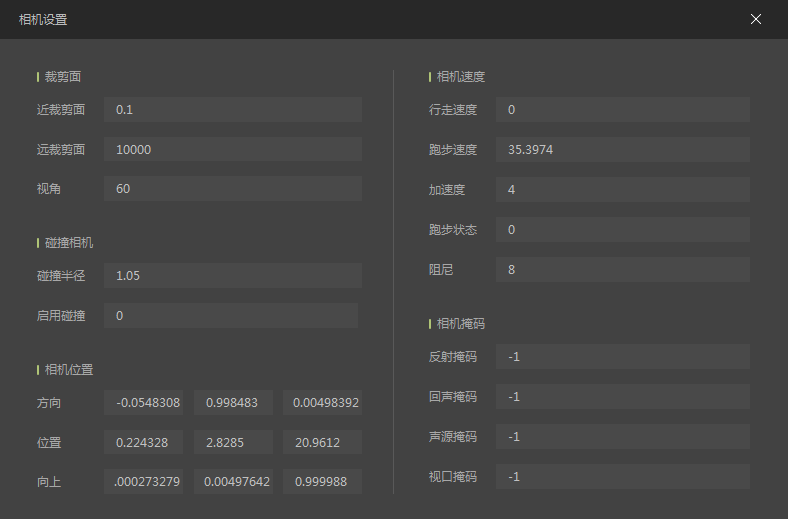Click the 位置 first value 0.224328

tap(144, 442)
